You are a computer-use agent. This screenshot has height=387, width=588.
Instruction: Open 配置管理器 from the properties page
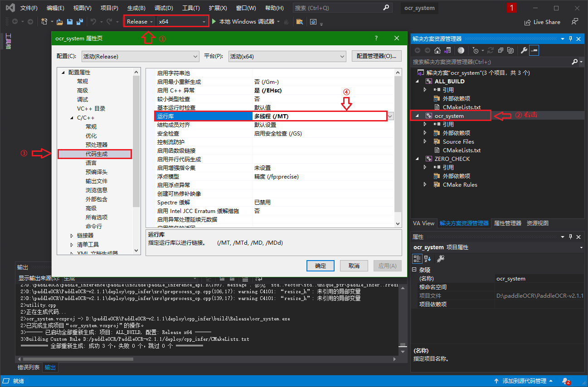376,55
